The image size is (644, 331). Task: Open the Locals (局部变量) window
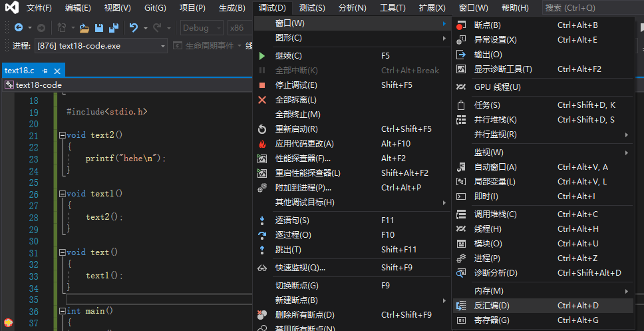pos(543,182)
